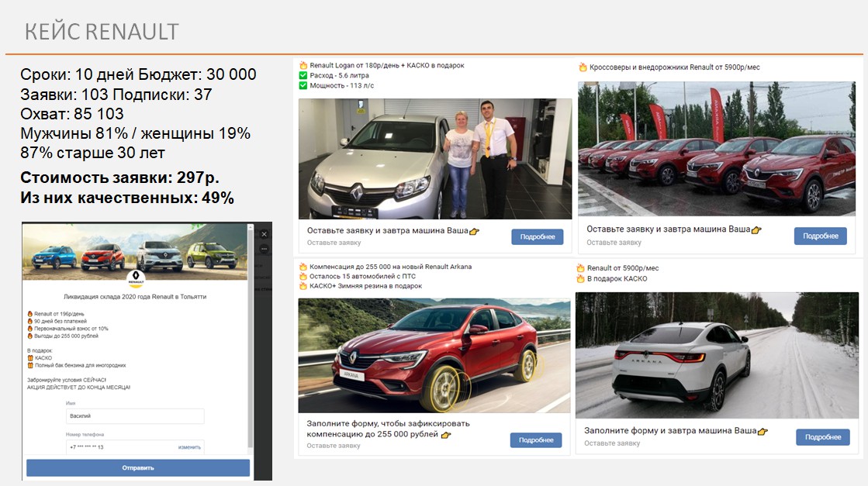Viewport: 868px width, 486px height.
Task: Click 'В подарок КАСКО' line
Action: [617, 279]
